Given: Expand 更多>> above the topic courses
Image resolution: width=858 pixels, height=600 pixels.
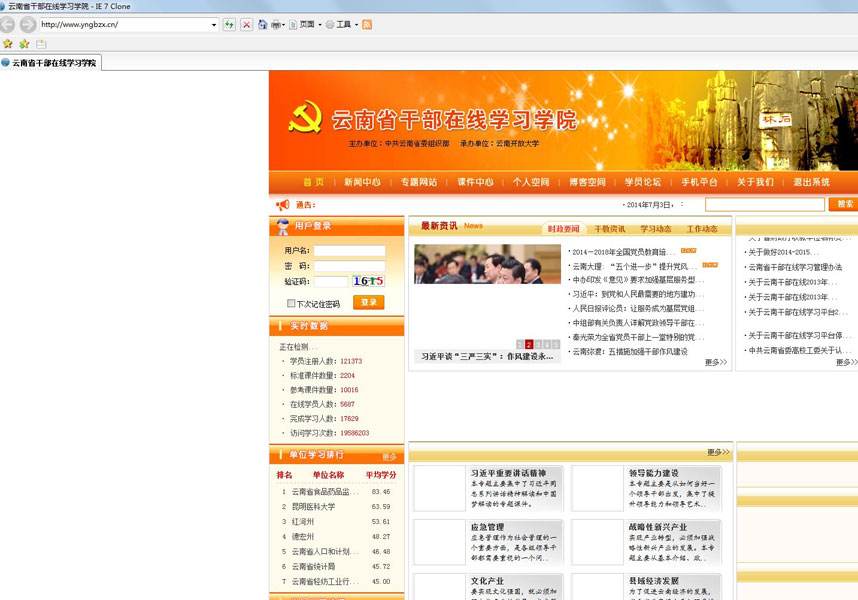Looking at the screenshot, I should [718, 452].
